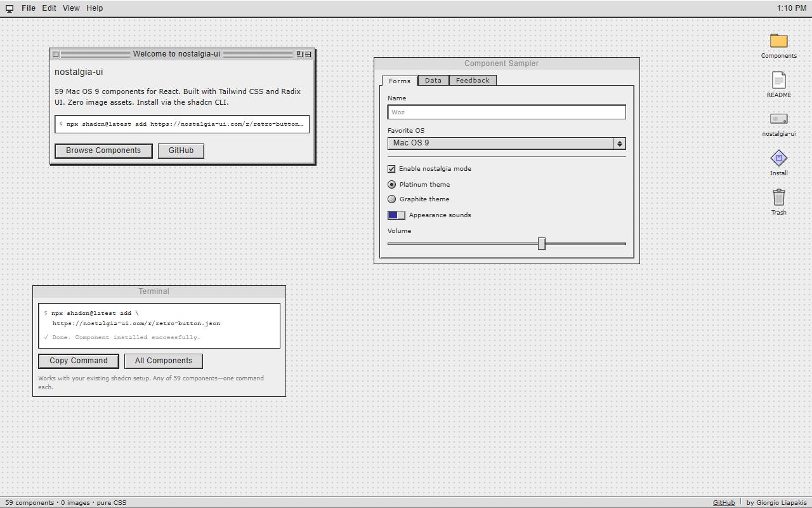812x508 pixels.
Task: Select the Graphite theme radio button
Action: 391,199
